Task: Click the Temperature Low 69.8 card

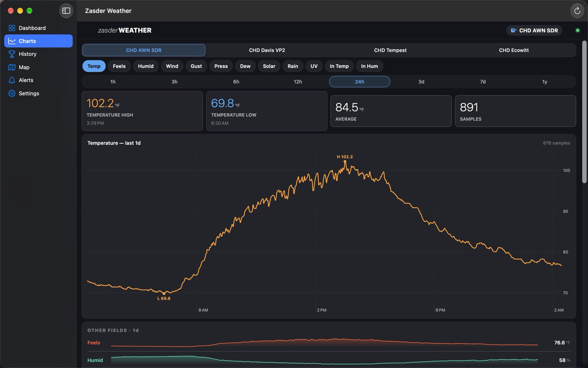Action: coord(267,111)
